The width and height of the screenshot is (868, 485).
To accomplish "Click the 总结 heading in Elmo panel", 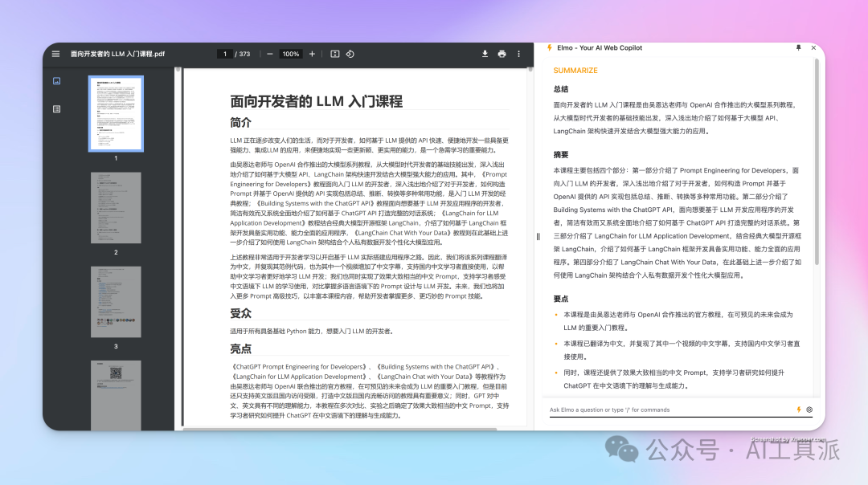I will point(561,89).
